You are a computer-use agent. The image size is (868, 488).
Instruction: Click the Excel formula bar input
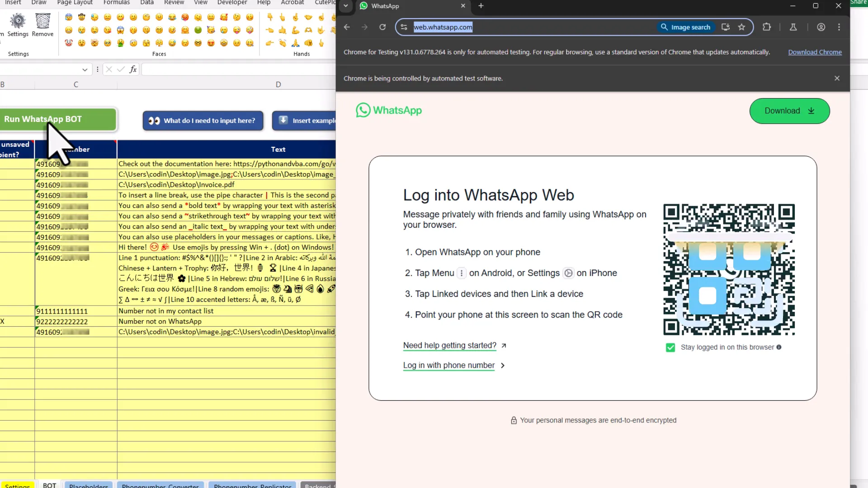coord(238,69)
